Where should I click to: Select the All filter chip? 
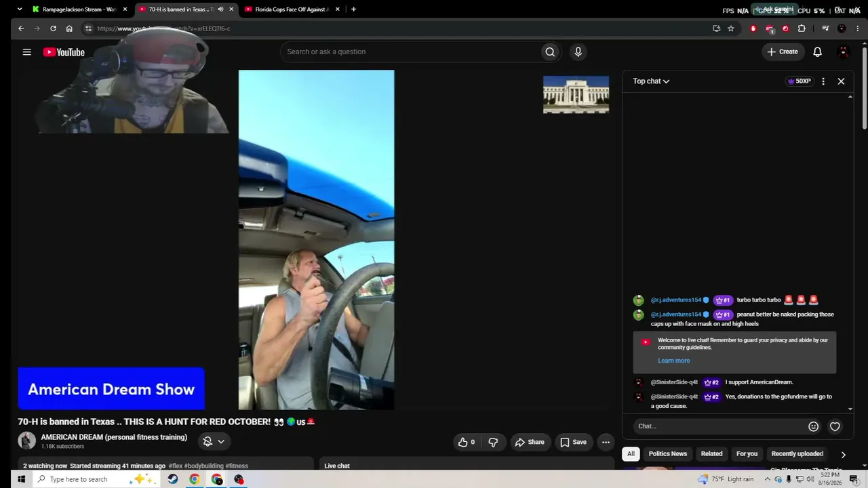[631, 454]
